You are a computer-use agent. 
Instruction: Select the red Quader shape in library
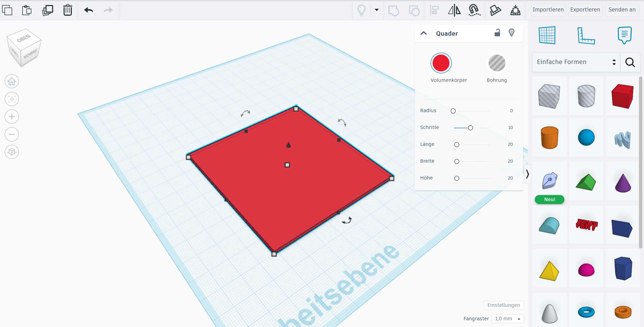pyautogui.click(x=622, y=96)
